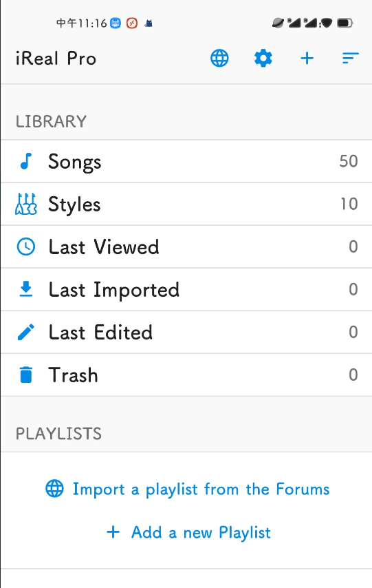Image resolution: width=372 pixels, height=588 pixels.
Task: Open the Forums globe icon in header
Action: click(219, 59)
